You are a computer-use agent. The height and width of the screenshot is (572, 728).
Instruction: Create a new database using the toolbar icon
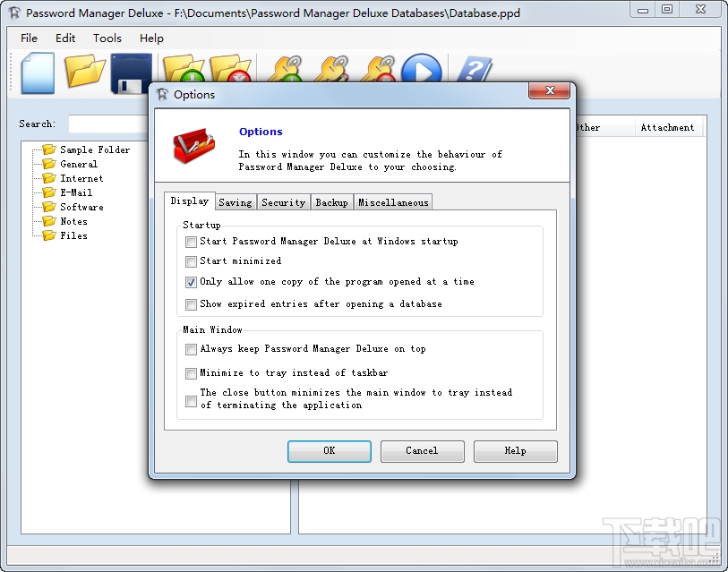[36, 72]
